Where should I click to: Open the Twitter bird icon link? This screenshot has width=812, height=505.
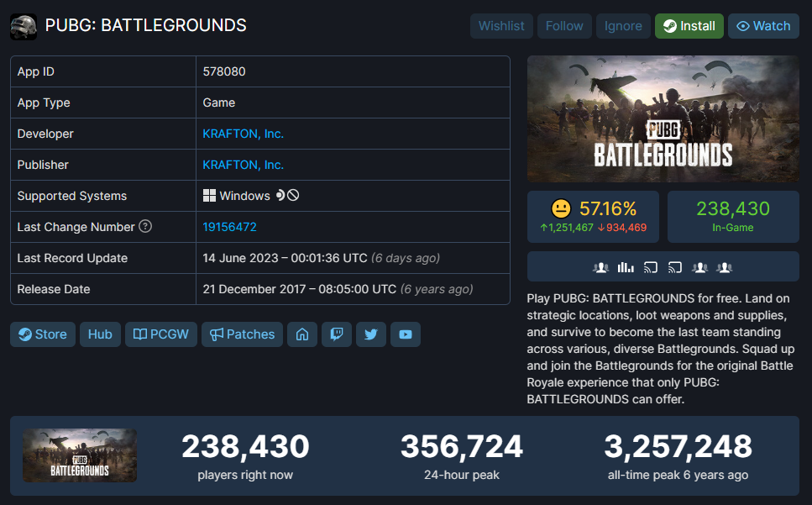point(371,334)
